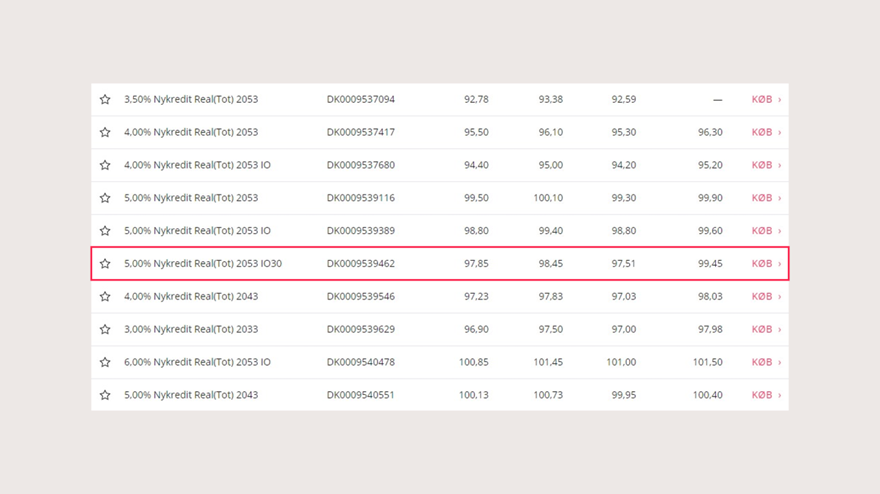This screenshot has height=494, width=880.
Task: Click price 101,45 value
Action: pyautogui.click(x=548, y=362)
